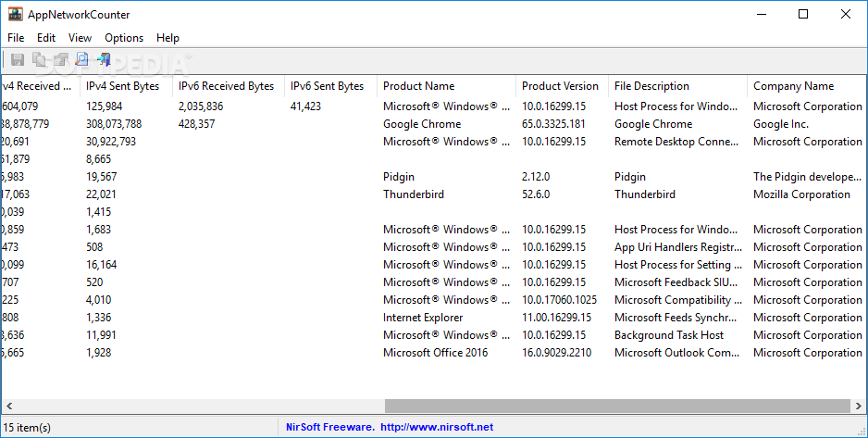The width and height of the screenshot is (868, 438).
Task: Click version 11.00.16299.15 cell
Action: pos(556,318)
